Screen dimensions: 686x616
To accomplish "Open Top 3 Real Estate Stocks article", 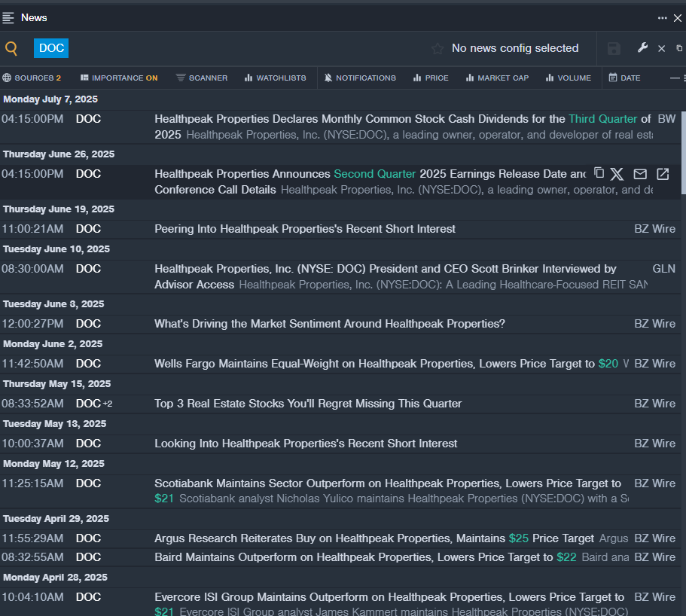I will point(308,404).
